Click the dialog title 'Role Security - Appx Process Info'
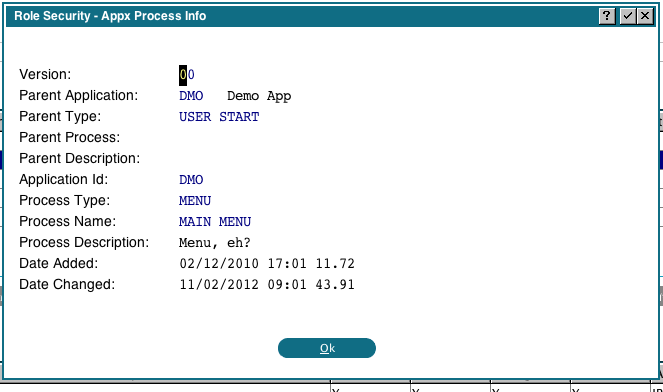This screenshot has height=392, width=663. click(110, 16)
